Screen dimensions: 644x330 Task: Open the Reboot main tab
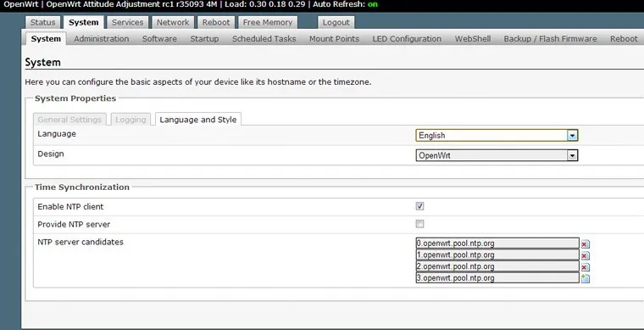pos(216,23)
